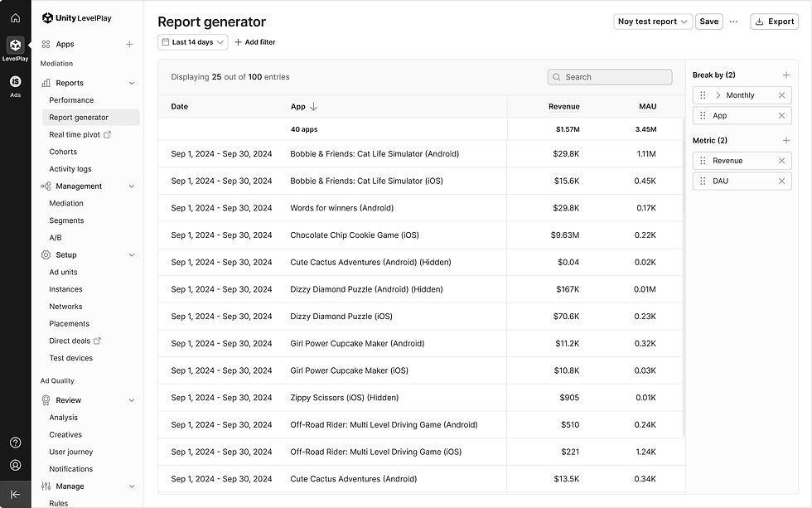
Task: Open more options ellipsis menu
Action: pyautogui.click(x=733, y=22)
